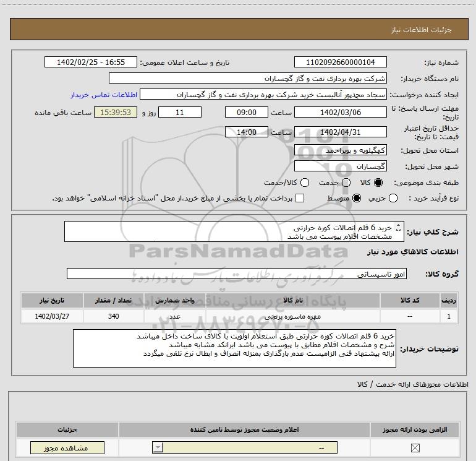476x461 pixels.
Task: Click the اعلام وضعیت مجوز توسط تامین کننده header
Action: click(x=244, y=429)
